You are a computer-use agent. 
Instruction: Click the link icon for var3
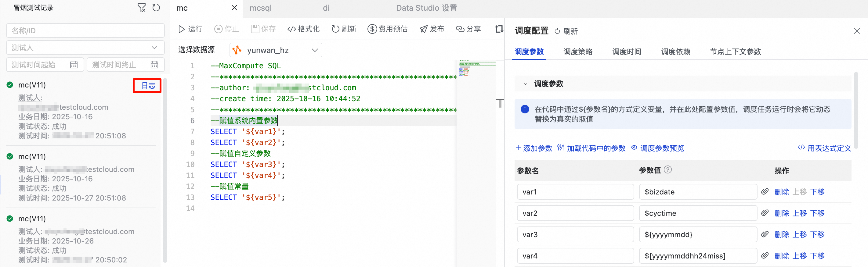click(765, 234)
